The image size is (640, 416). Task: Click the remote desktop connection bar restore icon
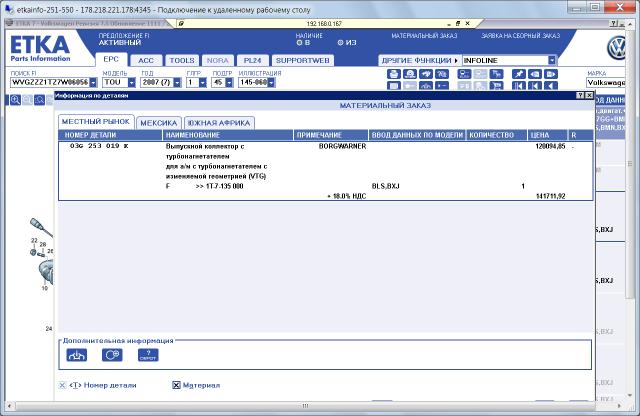(x=458, y=24)
